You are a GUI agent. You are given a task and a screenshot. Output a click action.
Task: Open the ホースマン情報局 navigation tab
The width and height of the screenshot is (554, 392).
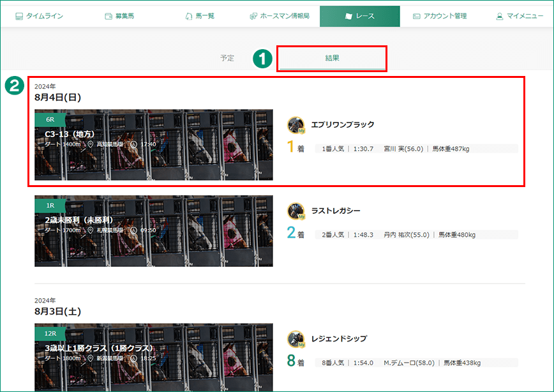pos(280,16)
